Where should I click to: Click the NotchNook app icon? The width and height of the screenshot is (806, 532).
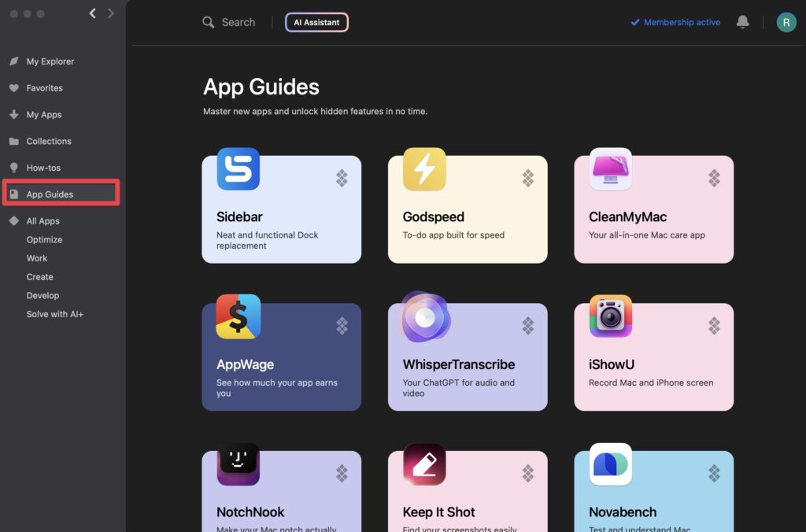pyautogui.click(x=238, y=464)
